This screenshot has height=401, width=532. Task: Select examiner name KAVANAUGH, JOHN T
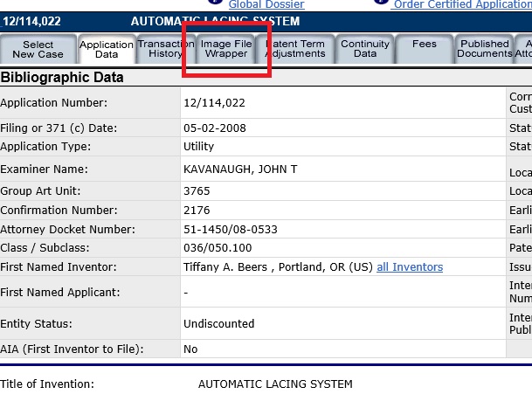coord(240,169)
